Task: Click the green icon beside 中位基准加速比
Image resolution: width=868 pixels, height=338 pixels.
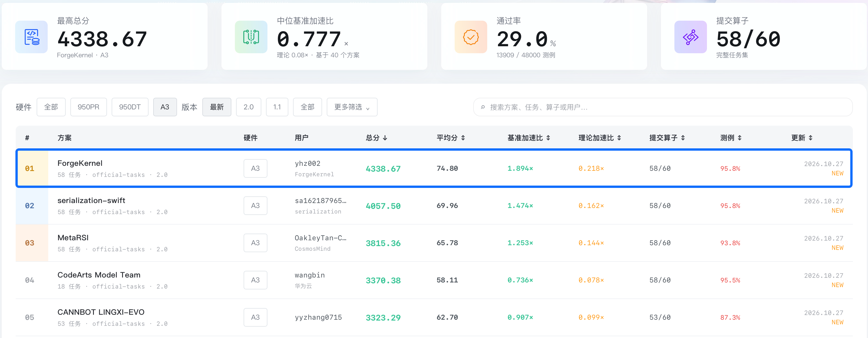Action: (251, 37)
